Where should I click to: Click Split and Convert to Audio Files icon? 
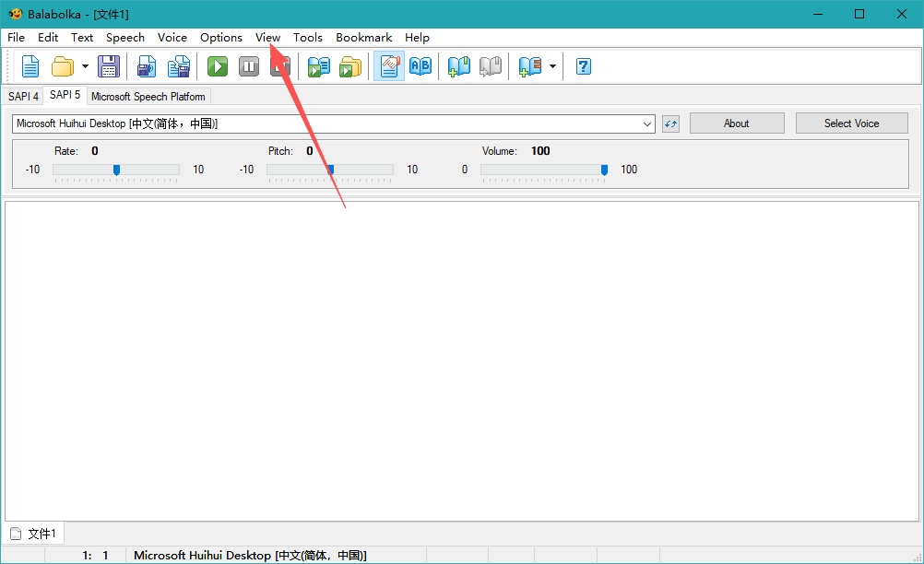point(179,66)
